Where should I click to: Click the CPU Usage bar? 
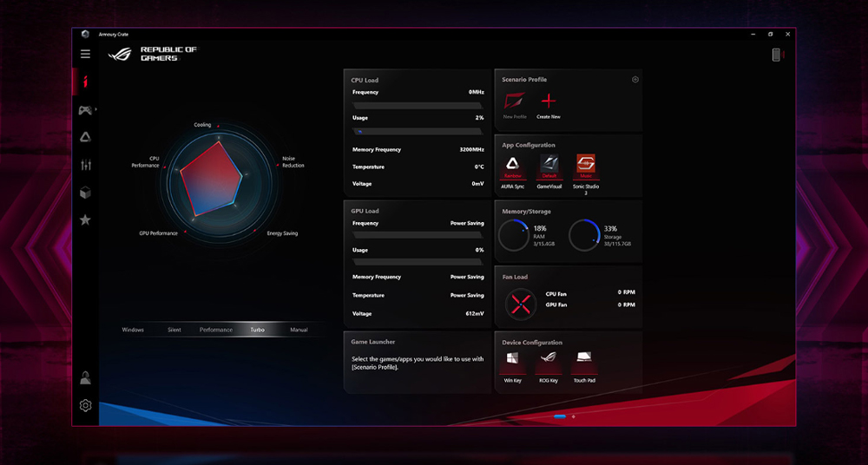click(418, 132)
